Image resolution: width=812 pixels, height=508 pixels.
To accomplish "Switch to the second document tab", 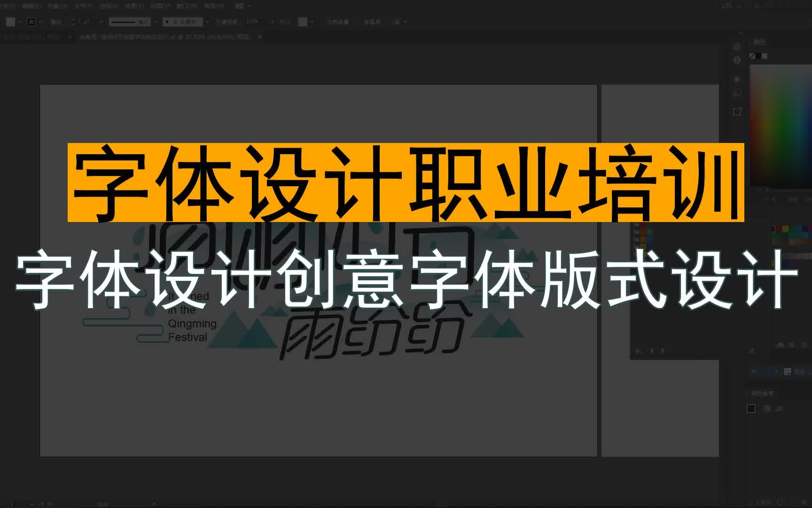I will click(x=164, y=37).
